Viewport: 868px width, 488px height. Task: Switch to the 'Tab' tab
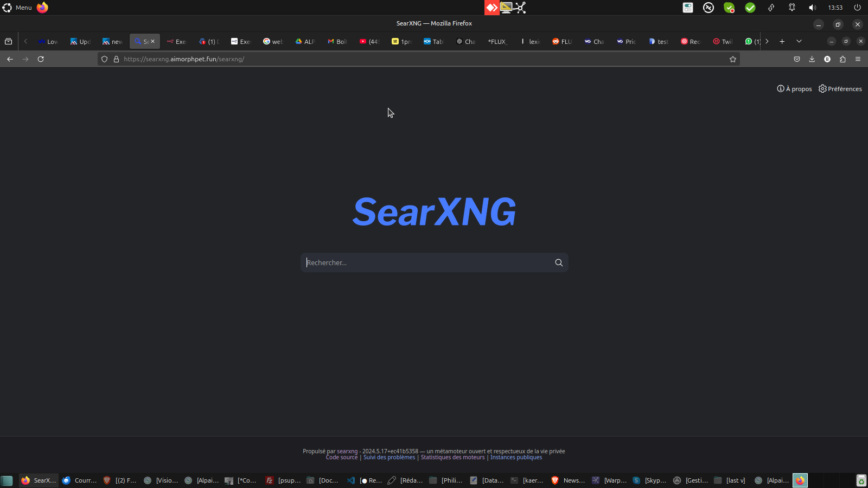[433, 41]
